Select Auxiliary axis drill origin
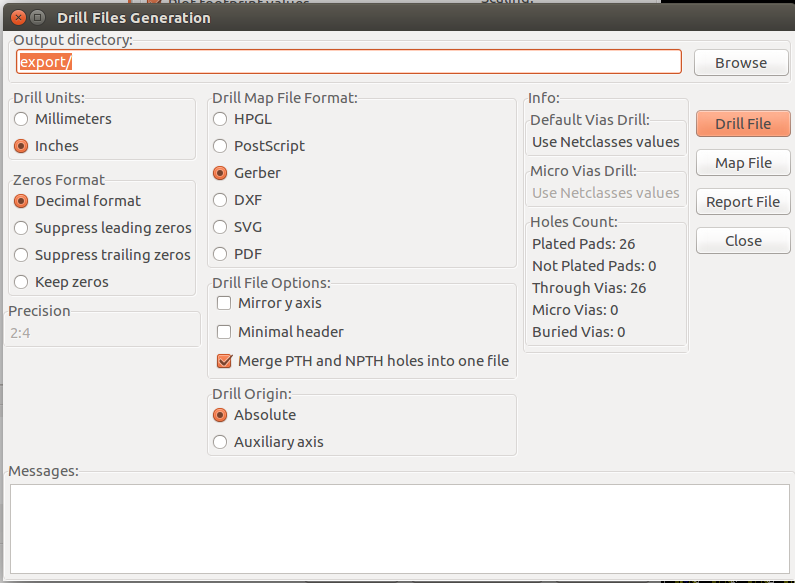This screenshot has height=583, width=795. pos(220,442)
